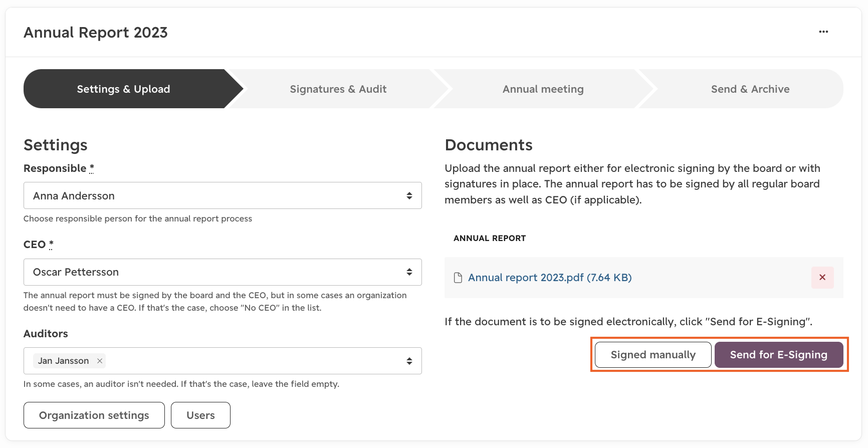Screen dimensions: 868x448
Task: Open the Responsible dropdown arrows
Action: click(x=409, y=195)
